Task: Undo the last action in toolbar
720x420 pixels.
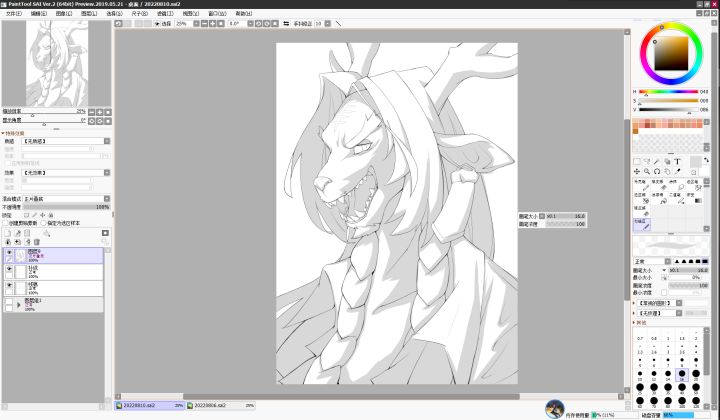Action: point(119,23)
